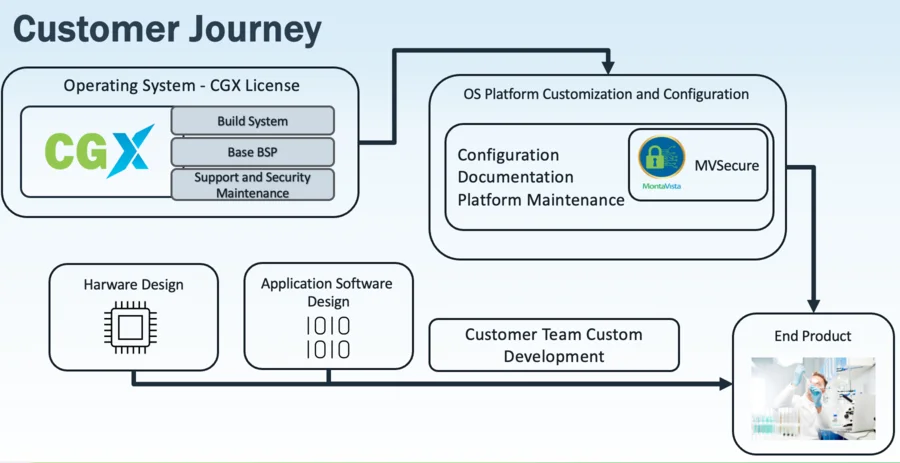Click the End Product lab photo
This screenshot has height=463, width=900.
point(813,398)
